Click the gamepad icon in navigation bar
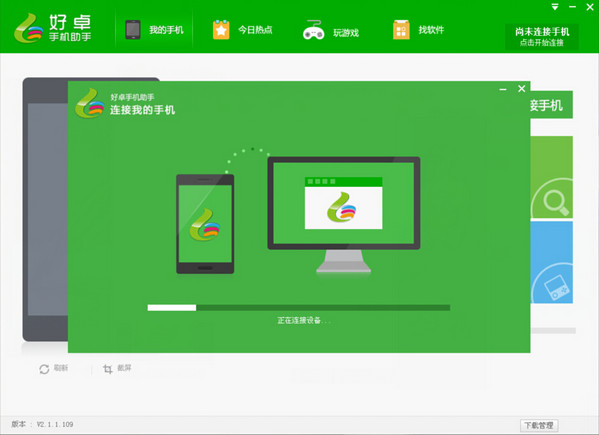 [x=314, y=30]
